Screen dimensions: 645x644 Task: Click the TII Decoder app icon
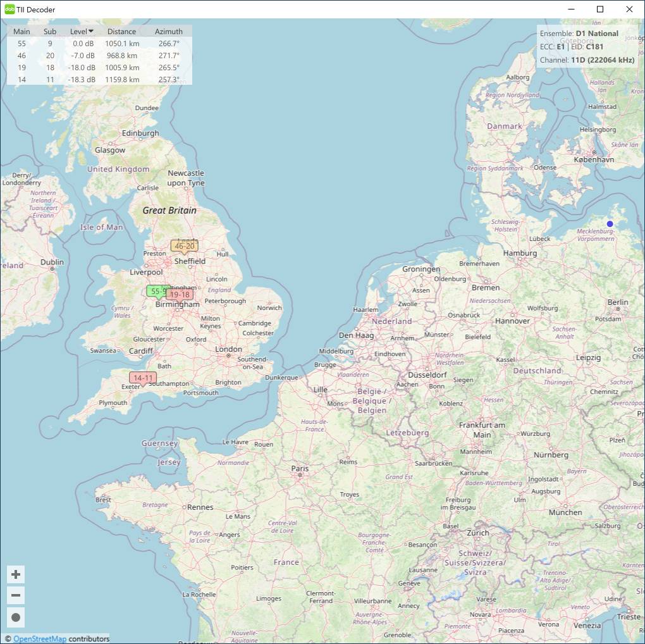tap(9, 9)
